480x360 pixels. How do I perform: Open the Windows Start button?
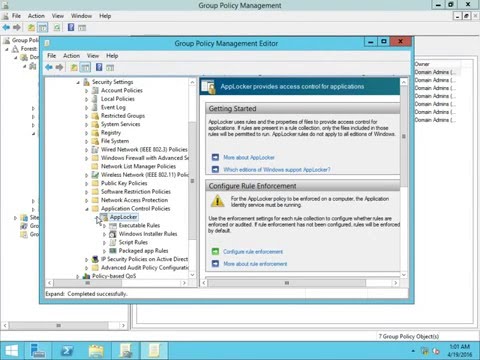pyautogui.click(x=12, y=351)
